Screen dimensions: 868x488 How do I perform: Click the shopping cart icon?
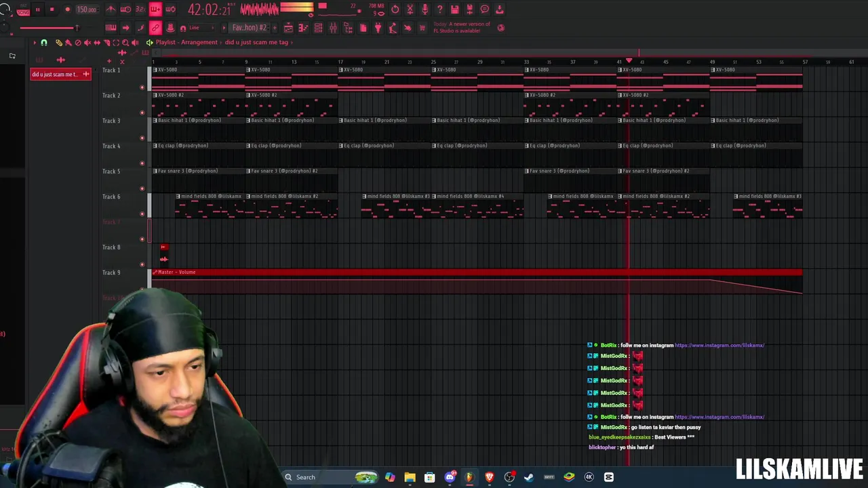tap(422, 28)
